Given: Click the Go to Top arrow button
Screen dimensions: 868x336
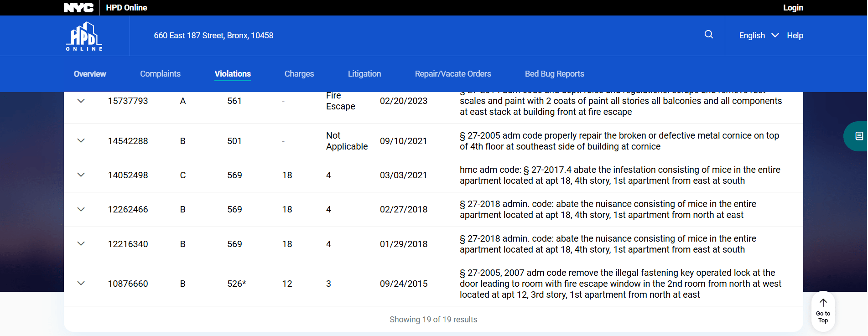Looking at the screenshot, I should click(823, 311).
